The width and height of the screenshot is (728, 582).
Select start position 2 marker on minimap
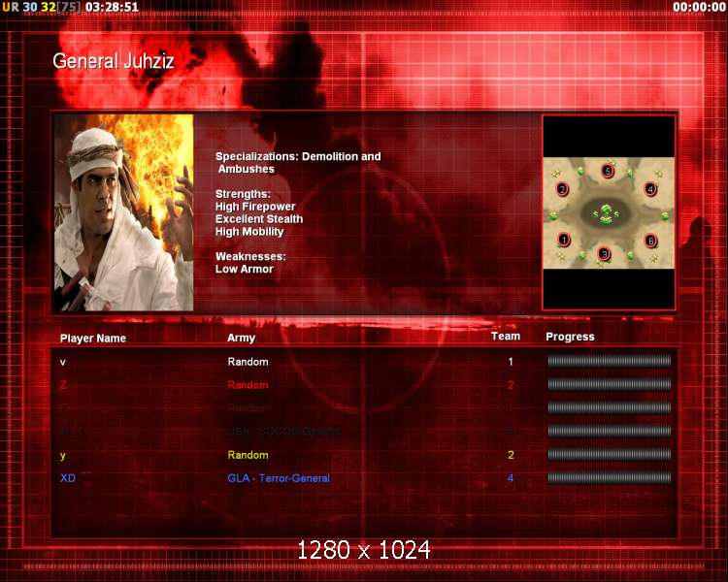(563, 189)
